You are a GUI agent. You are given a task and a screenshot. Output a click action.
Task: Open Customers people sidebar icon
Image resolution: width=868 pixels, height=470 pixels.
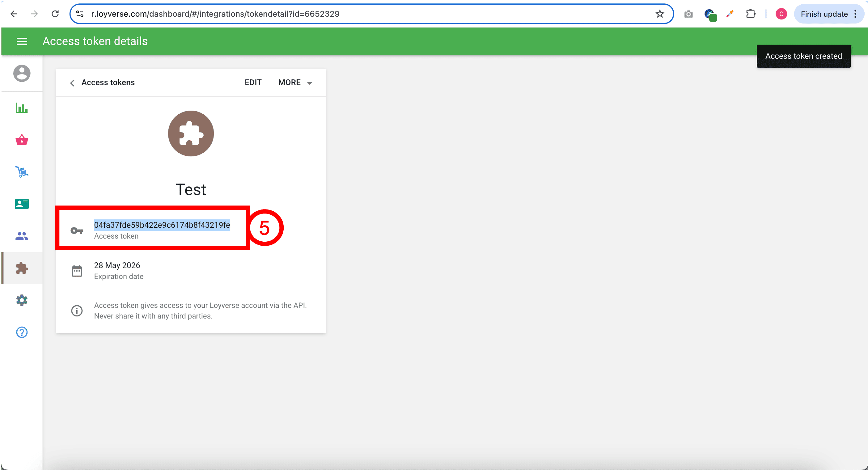(x=22, y=236)
